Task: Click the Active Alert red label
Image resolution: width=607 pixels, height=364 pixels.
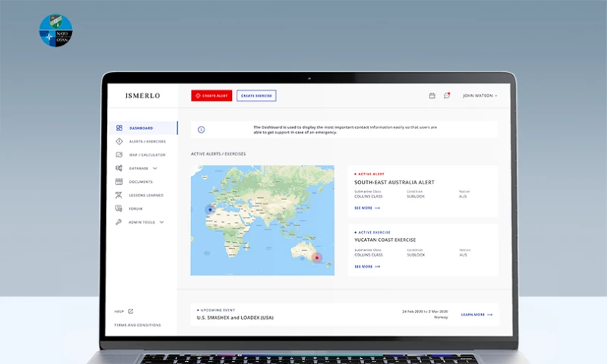Action: (370, 174)
